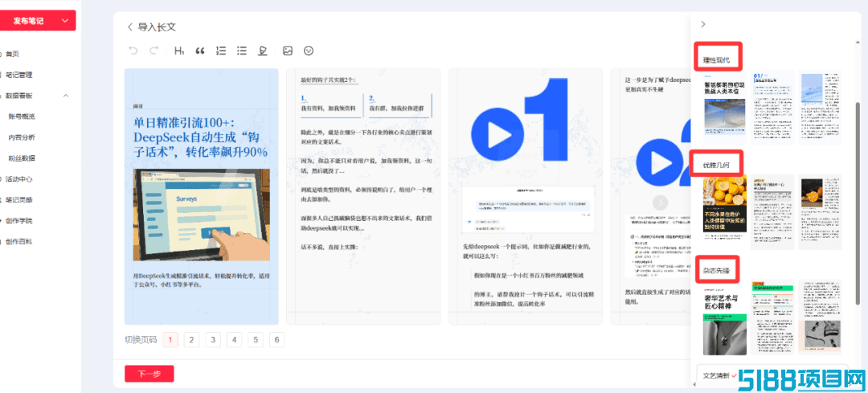This screenshot has height=393, width=868.
Task: Pick the middle 杂志先锋 template thumbnail
Action: coord(772,317)
